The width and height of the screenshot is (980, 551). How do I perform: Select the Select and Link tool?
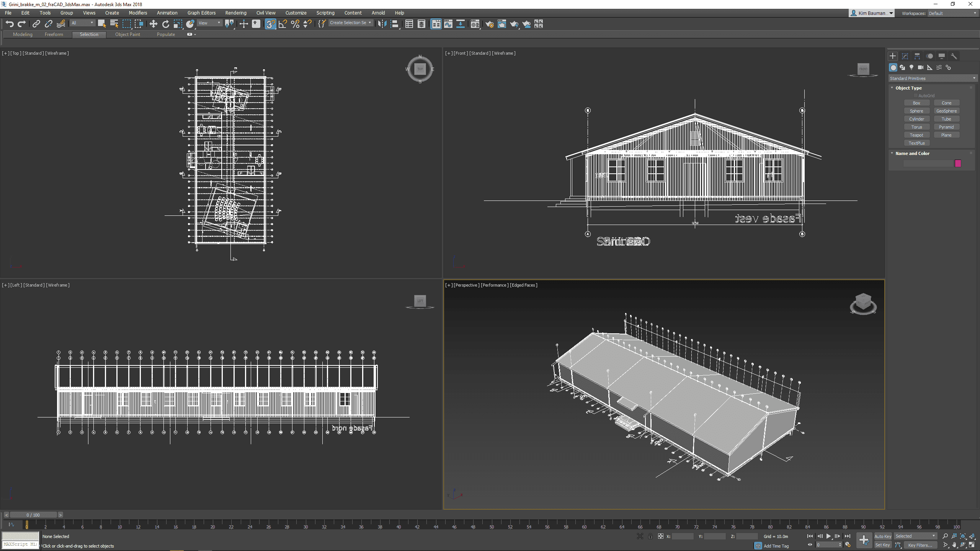36,24
